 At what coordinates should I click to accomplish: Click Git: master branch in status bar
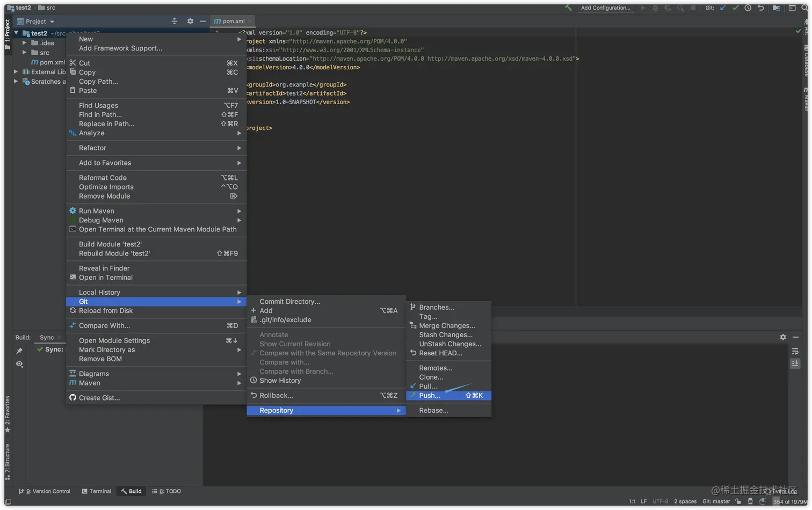716,501
